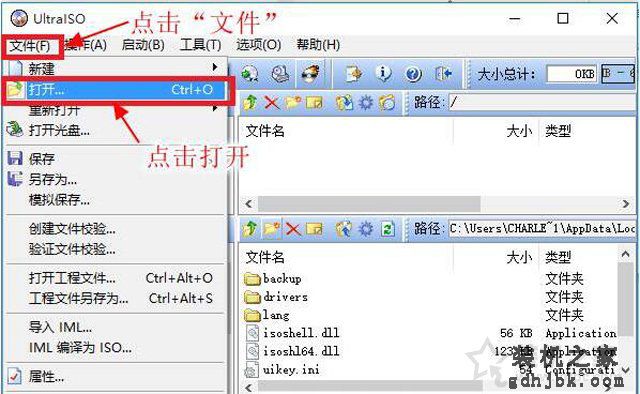Screen dimensions: 640x394
Task: Select 打开工程文件... menu entry
Action: click(x=115, y=278)
